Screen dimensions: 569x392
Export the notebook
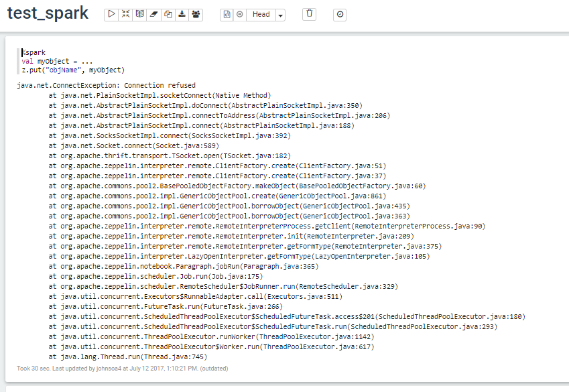[x=182, y=14]
